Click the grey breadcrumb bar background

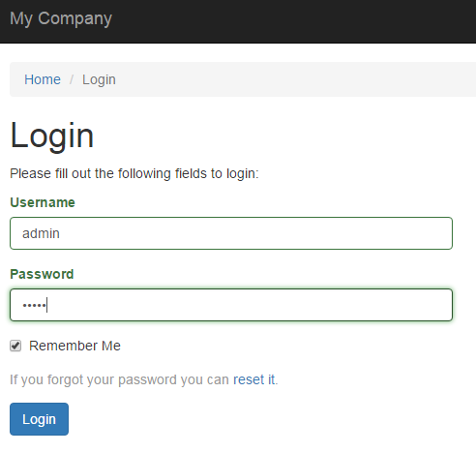(290, 79)
